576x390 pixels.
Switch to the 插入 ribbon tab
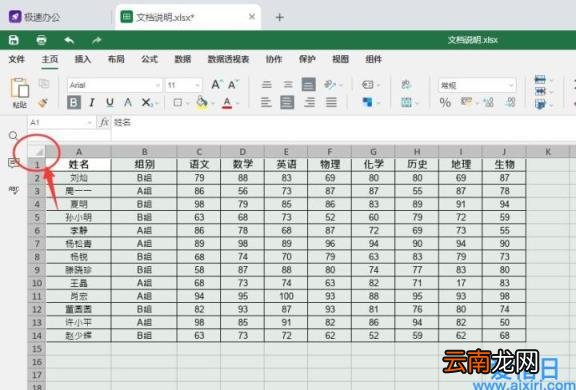pos(83,59)
